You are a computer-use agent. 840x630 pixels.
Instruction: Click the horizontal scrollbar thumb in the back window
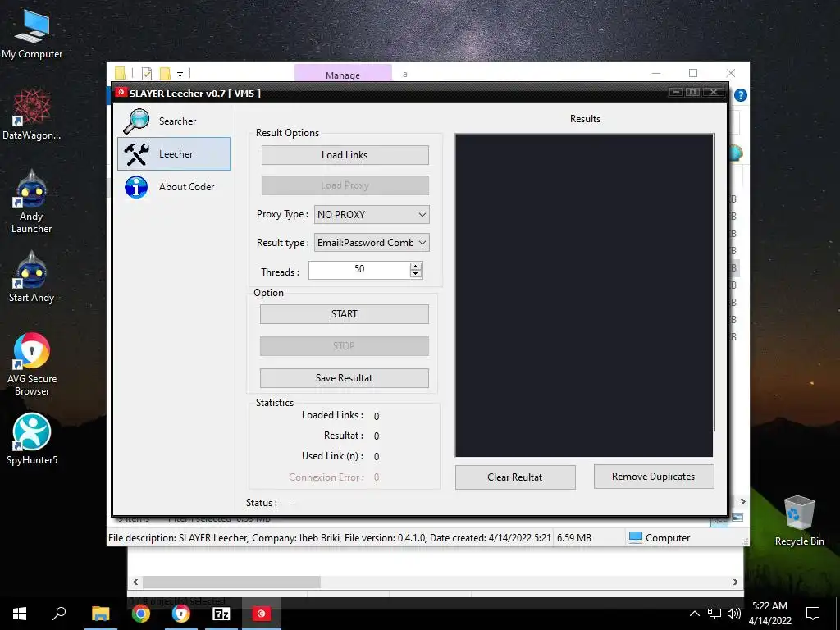tap(231, 582)
